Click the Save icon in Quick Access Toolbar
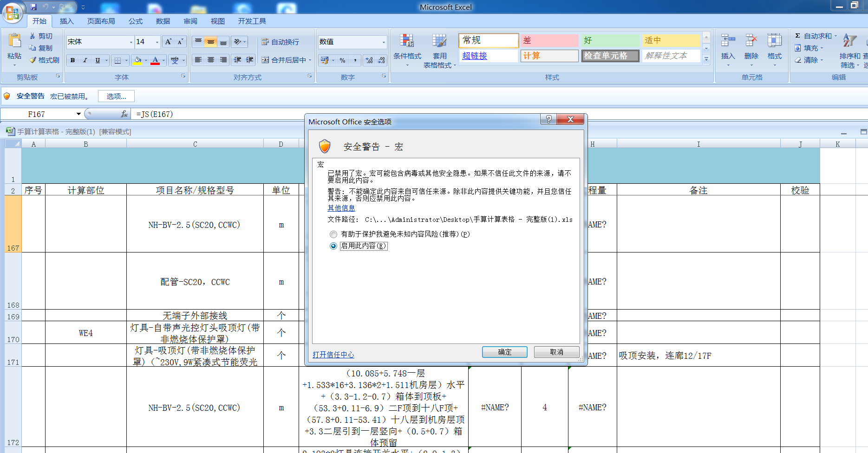The width and height of the screenshot is (868, 453). (x=33, y=7)
